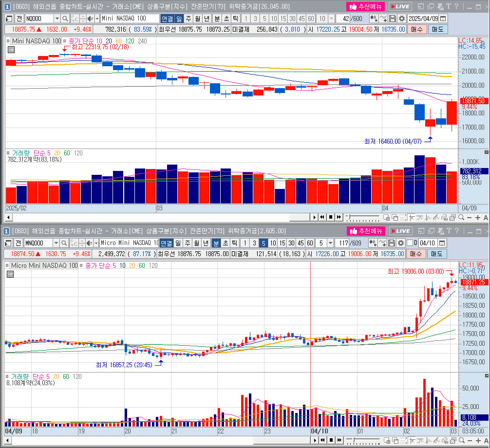Open symbol search magnifier for NQ000
Viewport: 490px width, 448px height.
pos(65,19)
